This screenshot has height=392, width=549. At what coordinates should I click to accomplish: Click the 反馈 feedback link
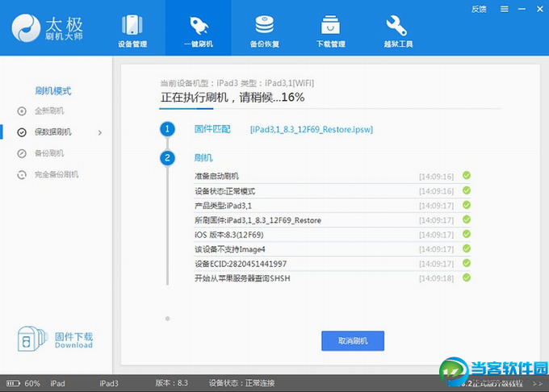click(479, 9)
